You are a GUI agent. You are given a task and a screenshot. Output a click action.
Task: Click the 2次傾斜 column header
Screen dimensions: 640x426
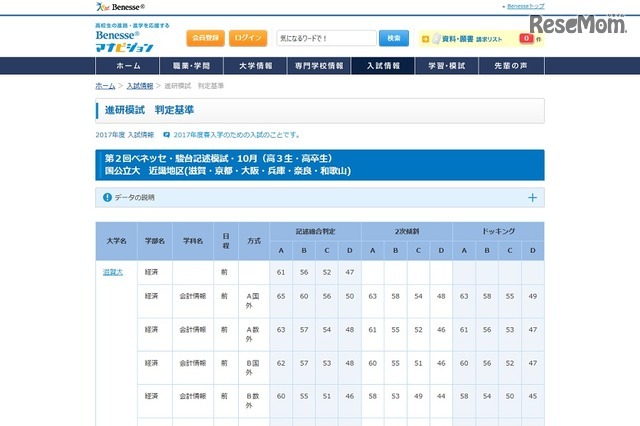click(x=407, y=231)
